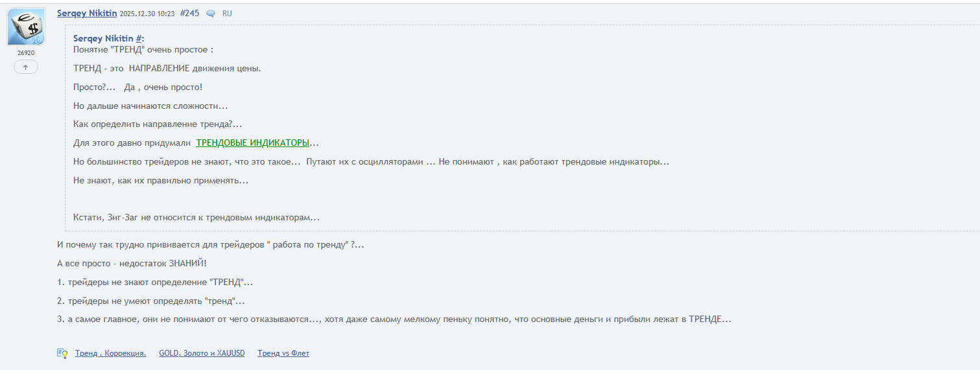Click the lightbulb related topics icon
Image resolution: width=980 pixels, height=370 pixels.
point(62,353)
